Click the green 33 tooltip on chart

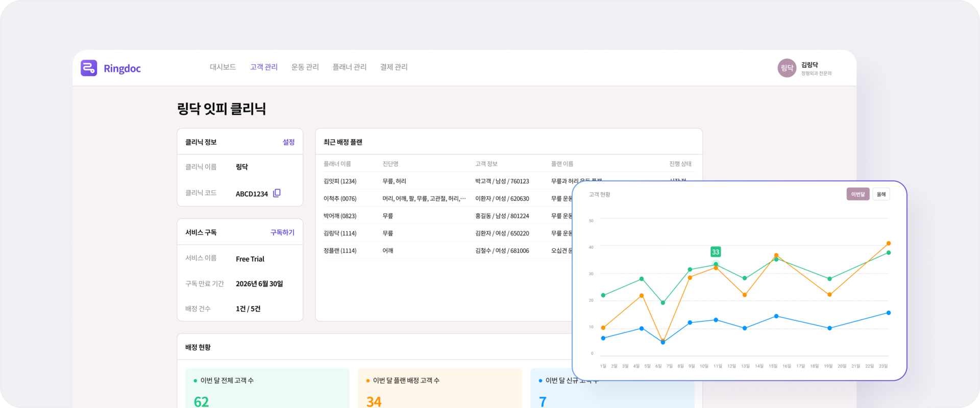pos(716,252)
